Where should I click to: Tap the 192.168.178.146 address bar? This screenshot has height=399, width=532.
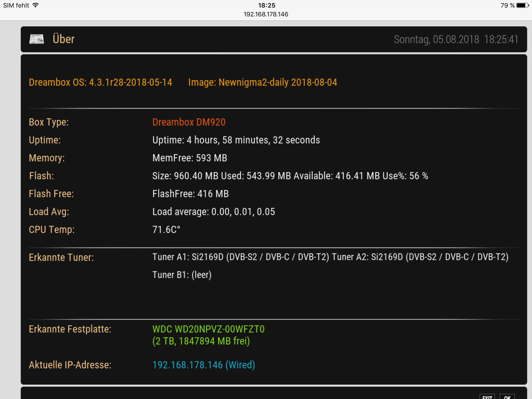(266, 14)
